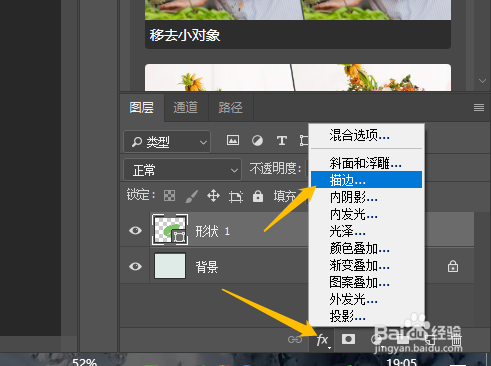Open the layers panel menu icon
This screenshot has width=491, height=366.
point(479,107)
